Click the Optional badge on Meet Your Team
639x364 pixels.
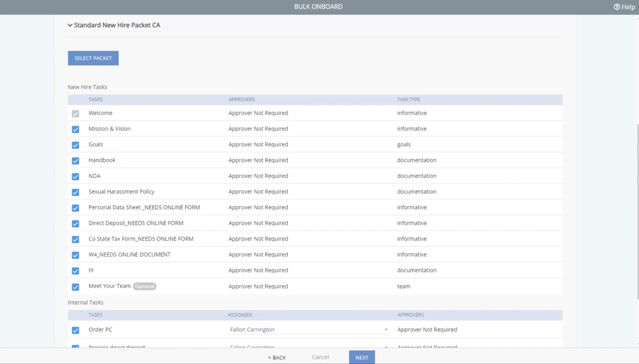click(x=144, y=286)
